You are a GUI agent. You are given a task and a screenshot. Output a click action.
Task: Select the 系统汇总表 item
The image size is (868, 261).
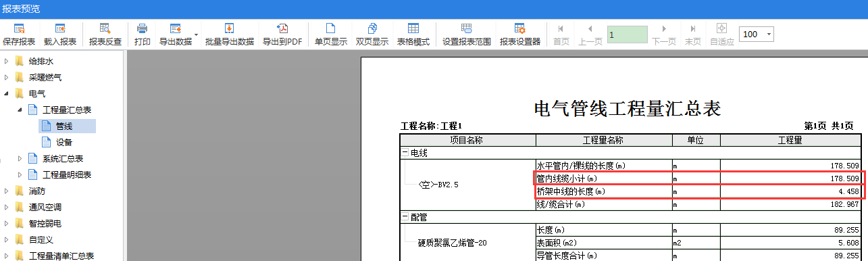click(x=63, y=158)
